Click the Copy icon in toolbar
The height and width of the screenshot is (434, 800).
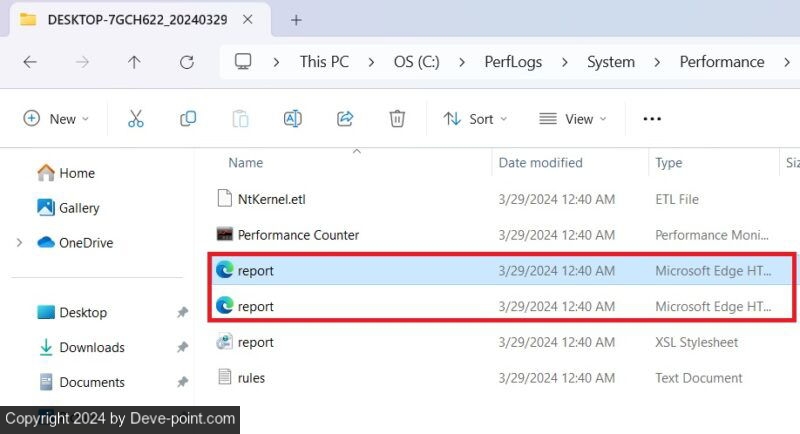coord(188,119)
